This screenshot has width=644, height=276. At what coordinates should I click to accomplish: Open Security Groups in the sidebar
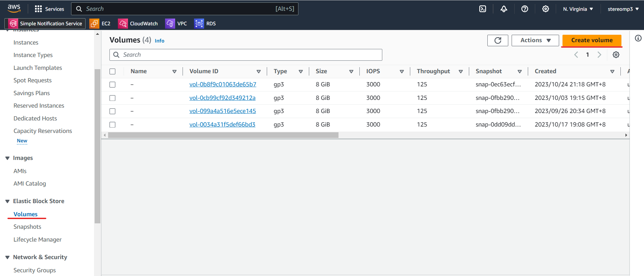point(35,270)
